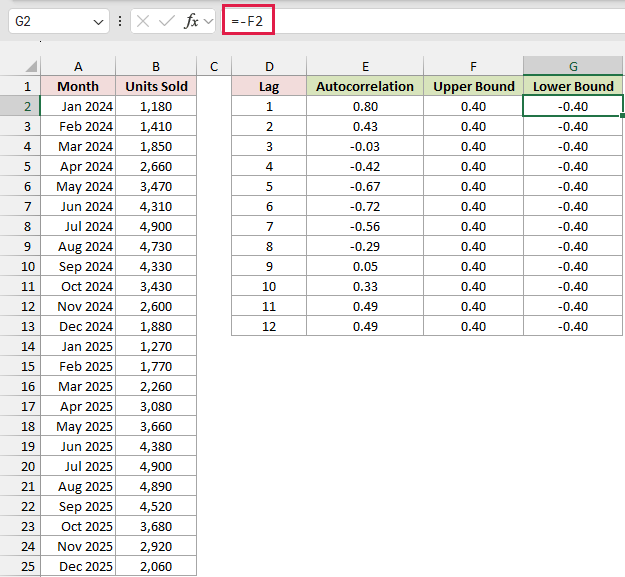Expand the fx function dropdown arrow
The width and height of the screenshot is (625, 577).
pos(208,21)
